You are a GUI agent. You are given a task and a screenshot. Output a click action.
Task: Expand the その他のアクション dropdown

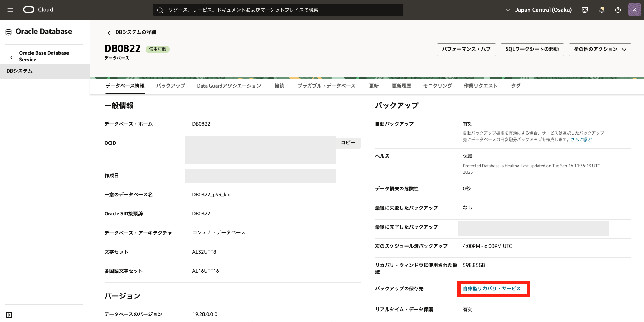(600, 50)
